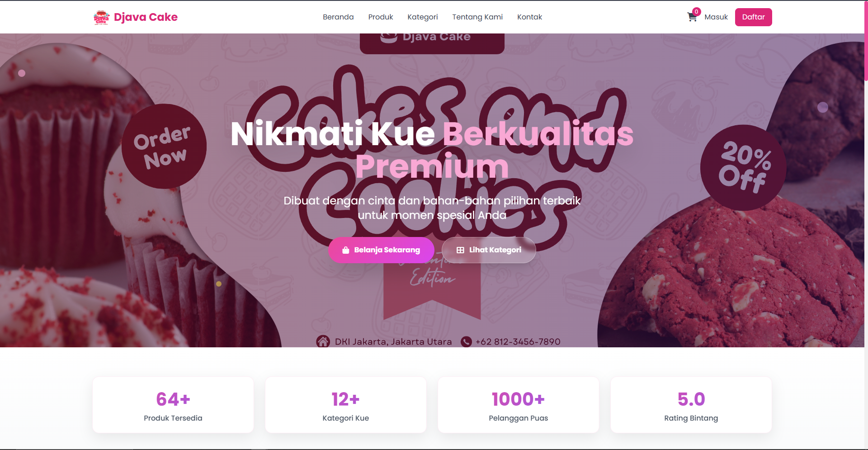Click the Masuk login link
The width and height of the screenshot is (868, 450).
(716, 17)
